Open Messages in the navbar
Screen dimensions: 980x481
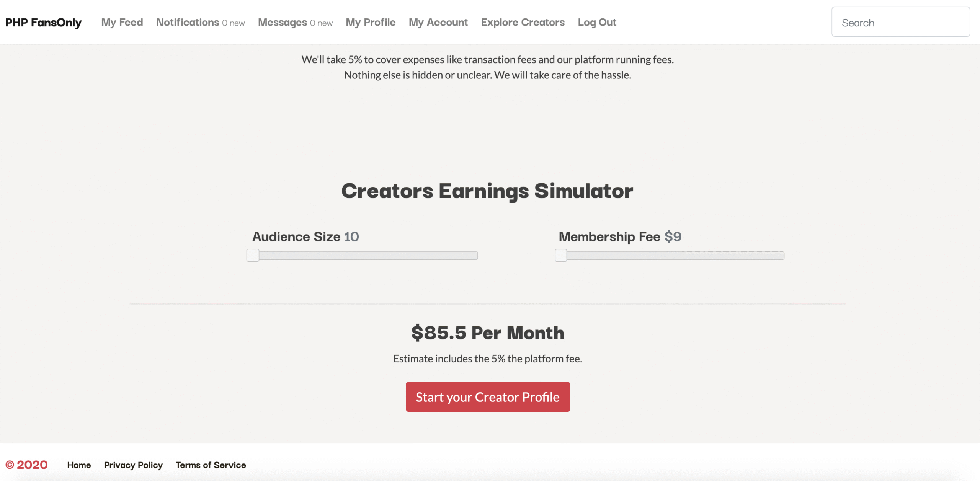[x=295, y=23]
